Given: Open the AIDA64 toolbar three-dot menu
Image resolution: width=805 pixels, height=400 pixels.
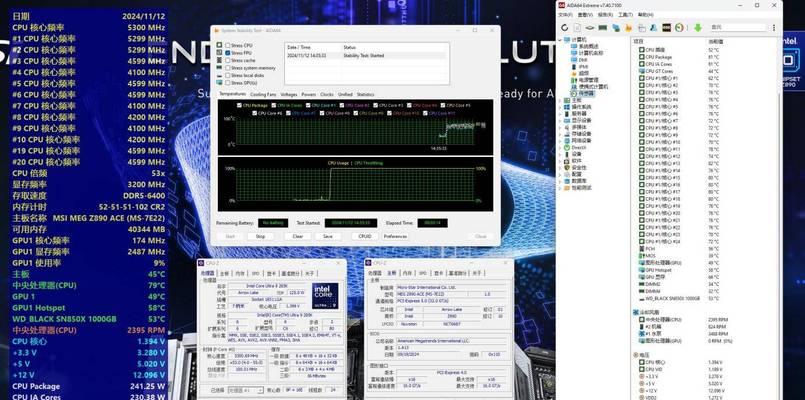Looking at the screenshot, I should click(x=774, y=27).
